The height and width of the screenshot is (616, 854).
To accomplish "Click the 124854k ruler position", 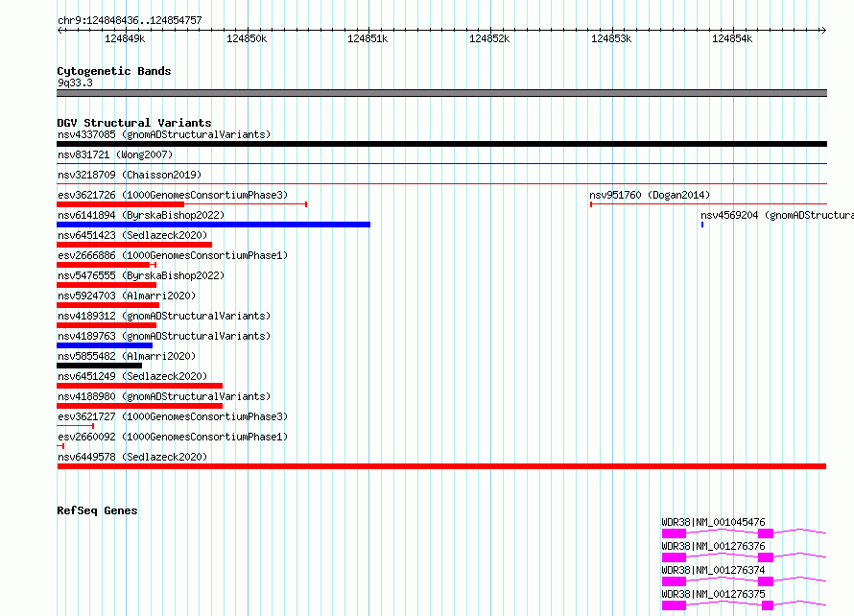I will tap(732, 38).
